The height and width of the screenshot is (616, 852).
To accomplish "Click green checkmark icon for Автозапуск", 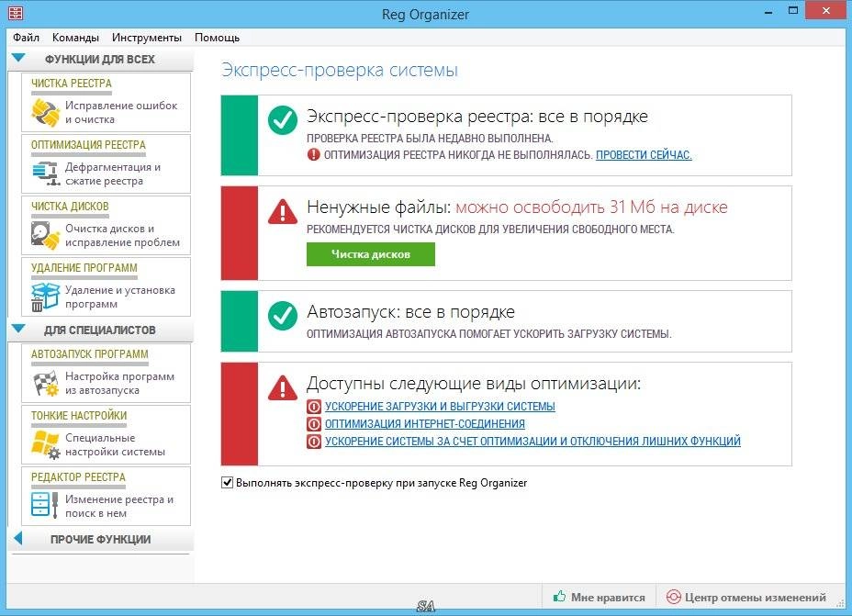I will point(283,315).
